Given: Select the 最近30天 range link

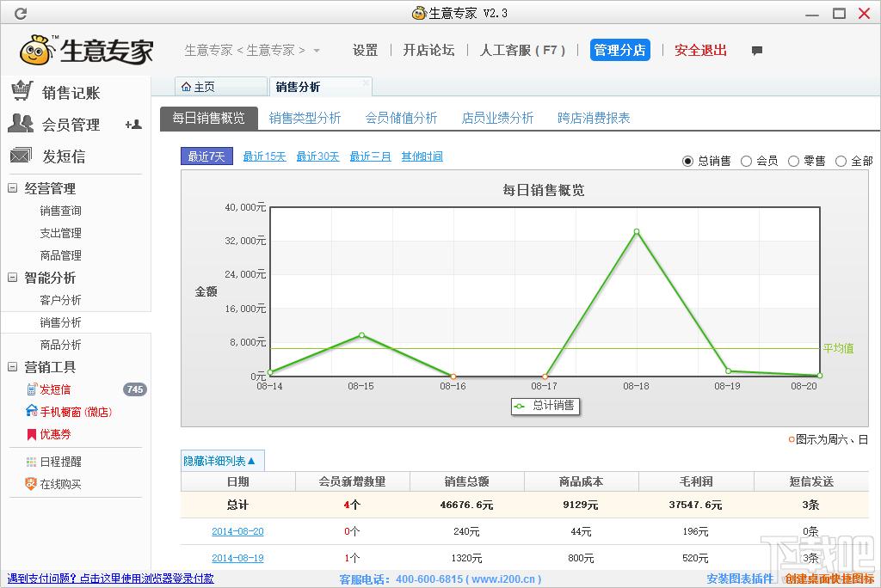Looking at the screenshot, I should (318, 156).
